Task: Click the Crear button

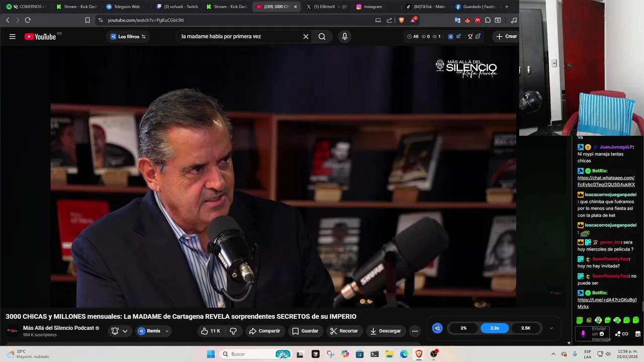Action: point(506,36)
